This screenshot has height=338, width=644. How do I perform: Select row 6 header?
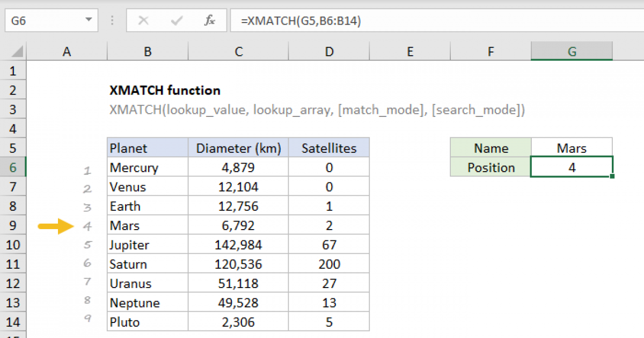(x=13, y=167)
